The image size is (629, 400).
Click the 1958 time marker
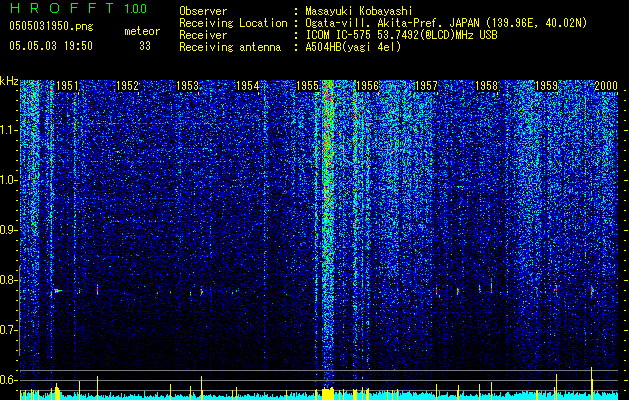pyautogui.click(x=486, y=86)
